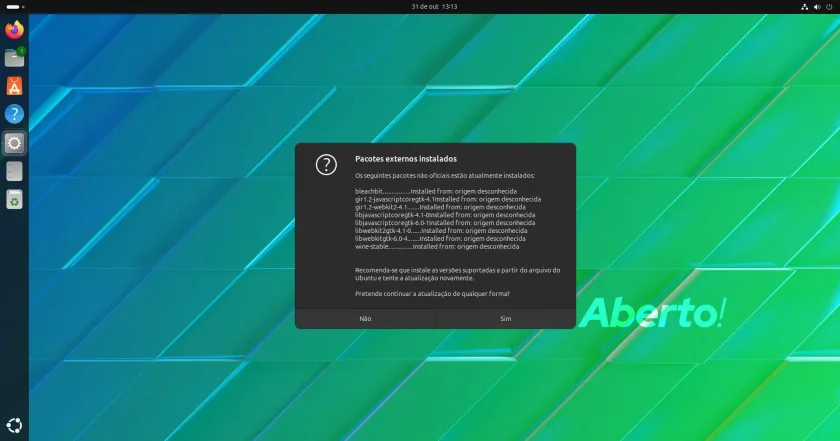The height and width of the screenshot is (441, 840).
Task: Click the 'Pacotes externos instalados' heading
Action: [406, 159]
